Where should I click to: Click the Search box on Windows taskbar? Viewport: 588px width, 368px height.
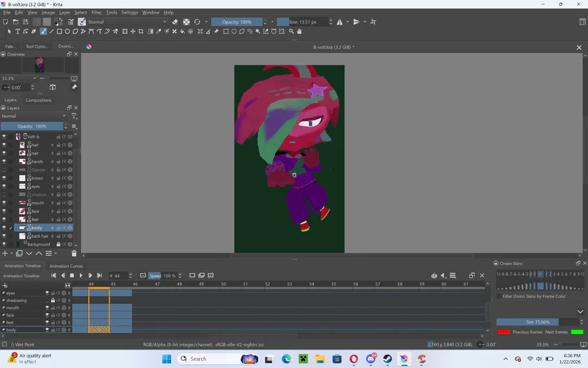pyautogui.click(x=218, y=359)
